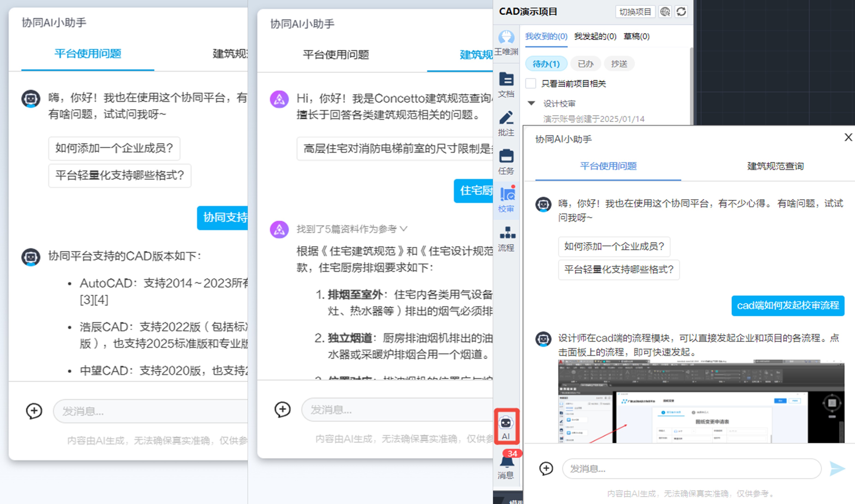Click the send arrow in right chat

pos(837,469)
